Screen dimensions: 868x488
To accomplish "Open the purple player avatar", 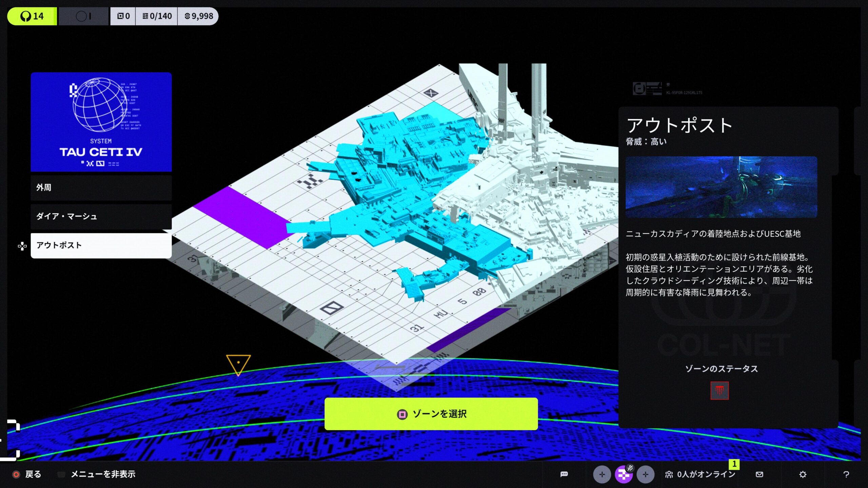I will click(623, 475).
